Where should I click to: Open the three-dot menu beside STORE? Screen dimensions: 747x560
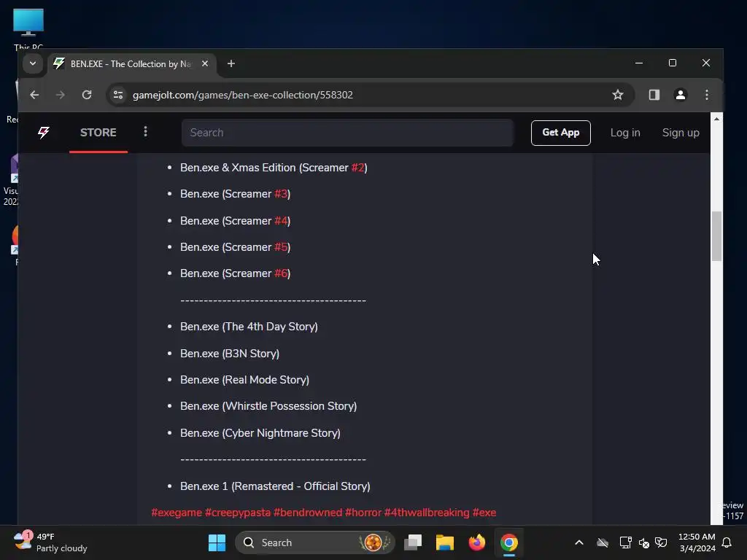(145, 131)
